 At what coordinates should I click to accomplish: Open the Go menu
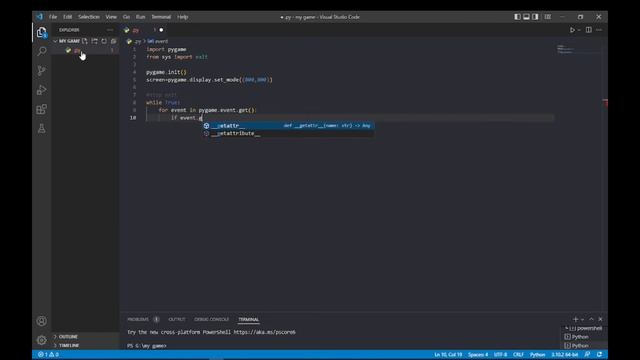(x=126, y=17)
